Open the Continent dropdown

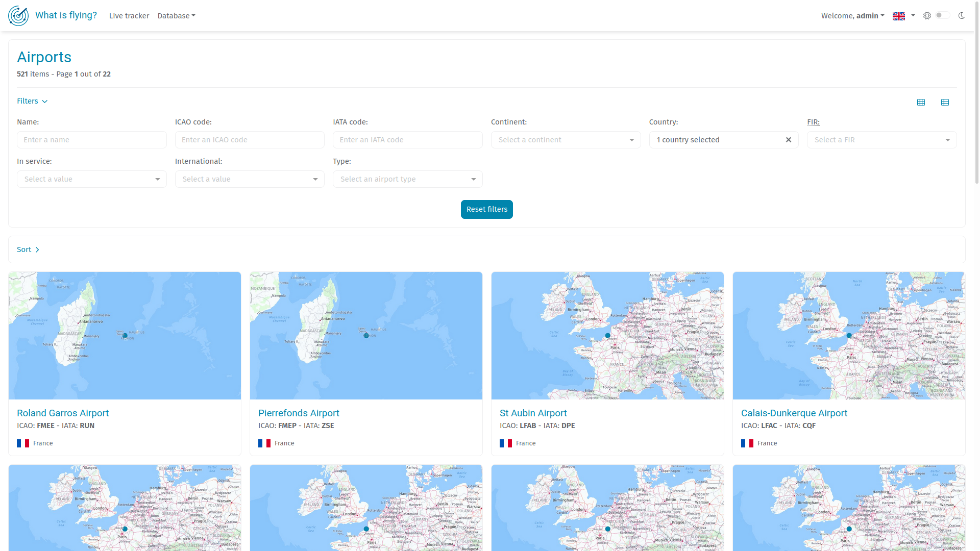pos(566,140)
